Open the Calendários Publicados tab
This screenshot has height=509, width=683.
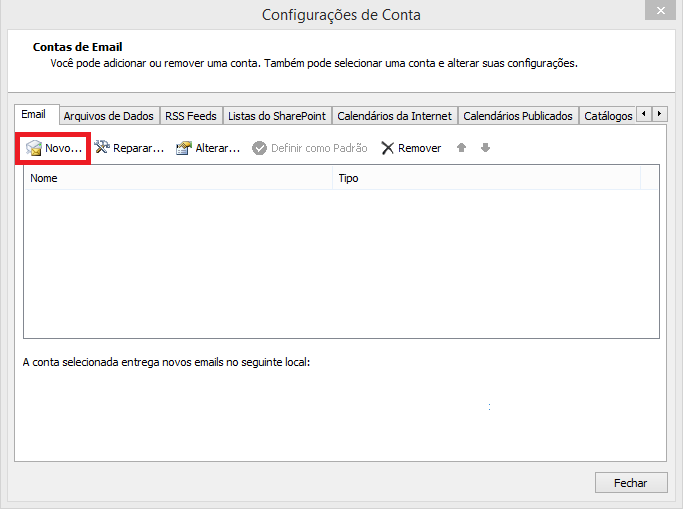(518, 116)
